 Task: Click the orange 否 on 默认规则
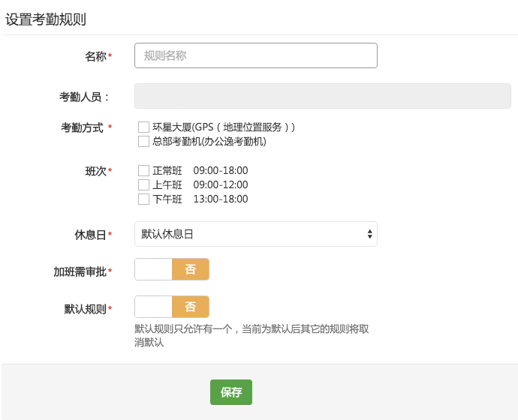[190, 307]
